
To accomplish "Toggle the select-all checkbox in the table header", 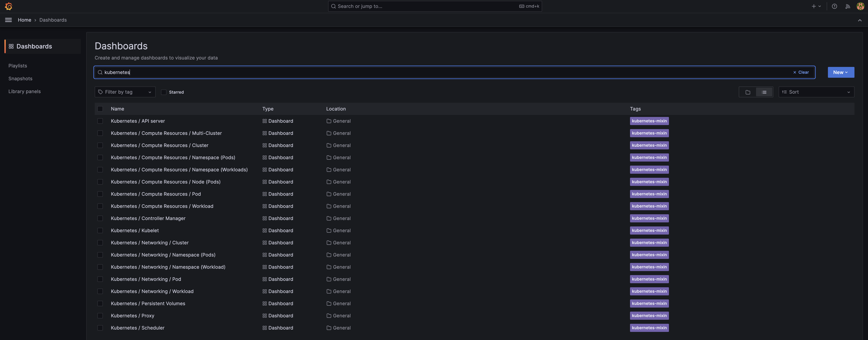I will click(x=100, y=109).
